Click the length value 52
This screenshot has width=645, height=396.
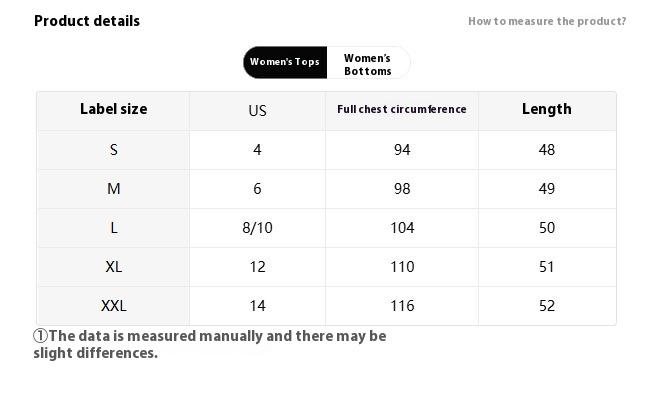pos(547,306)
